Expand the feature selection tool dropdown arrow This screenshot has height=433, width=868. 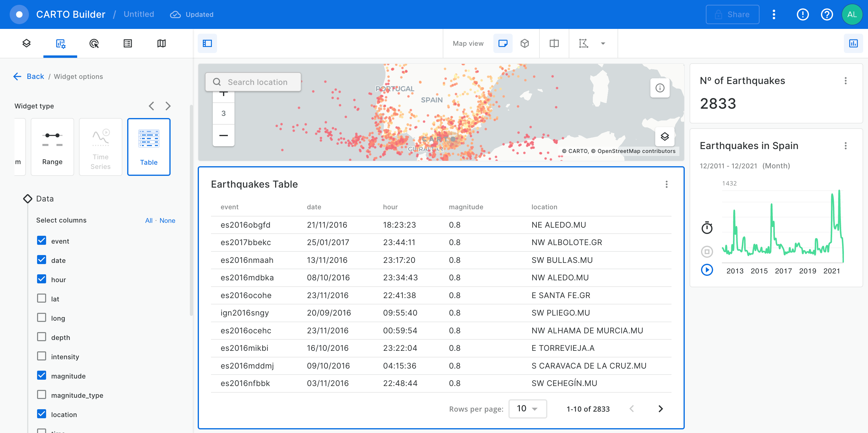603,43
